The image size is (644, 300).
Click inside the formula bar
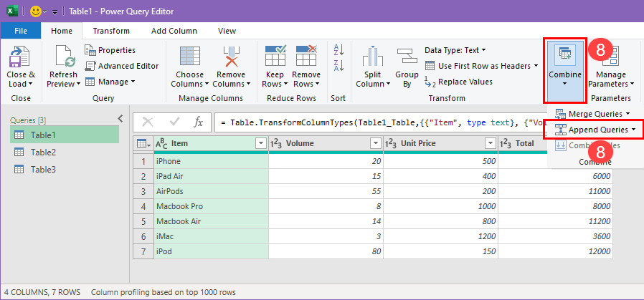pos(381,122)
